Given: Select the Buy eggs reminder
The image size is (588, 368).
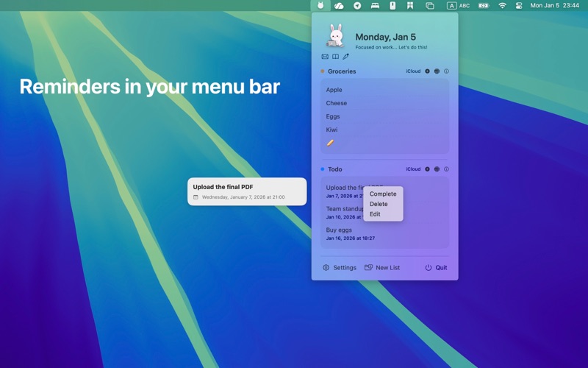Looking at the screenshot, I should click(x=339, y=230).
